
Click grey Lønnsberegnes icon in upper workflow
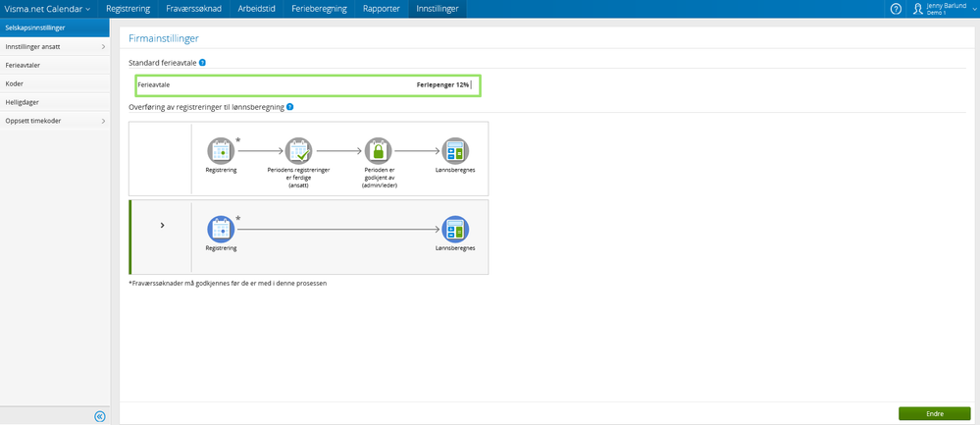click(x=455, y=150)
